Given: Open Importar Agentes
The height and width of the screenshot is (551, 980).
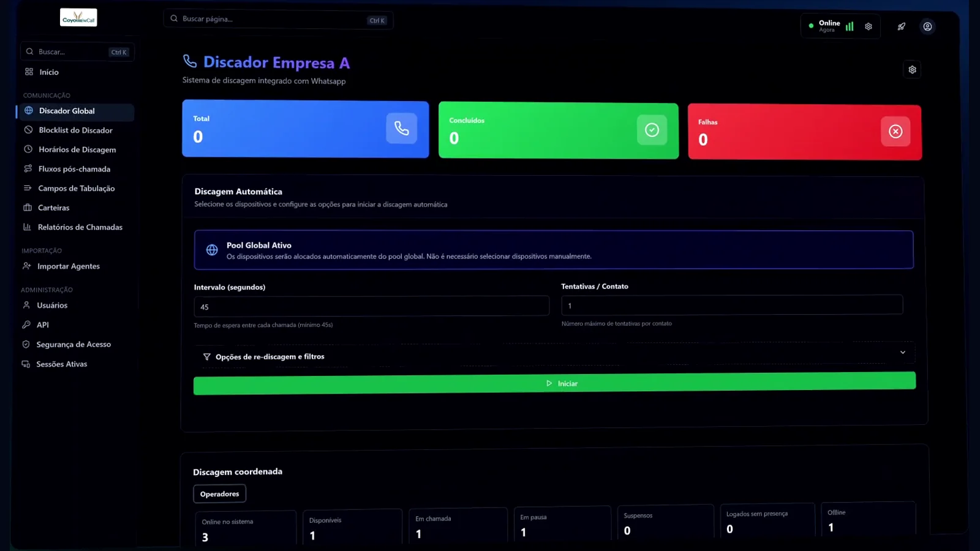Looking at the screenshot, I should (68, 266).
